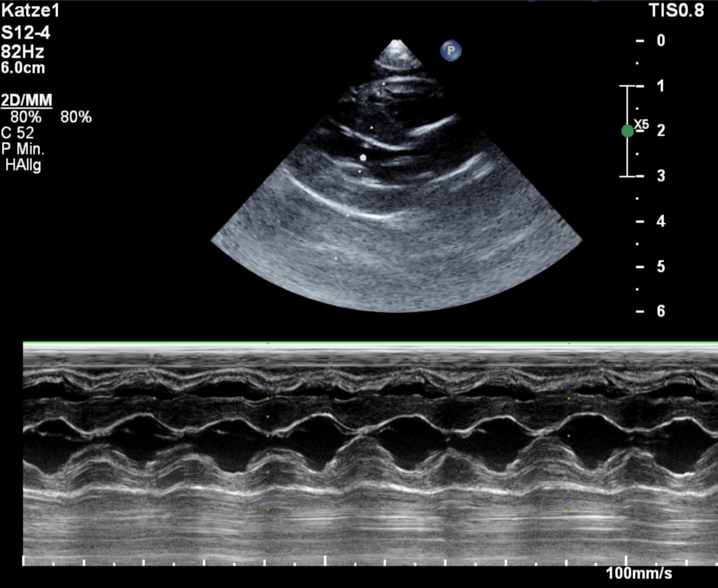718x588 pixels.
Task: Click the HAllg preset label
Action: click(23, 165)
